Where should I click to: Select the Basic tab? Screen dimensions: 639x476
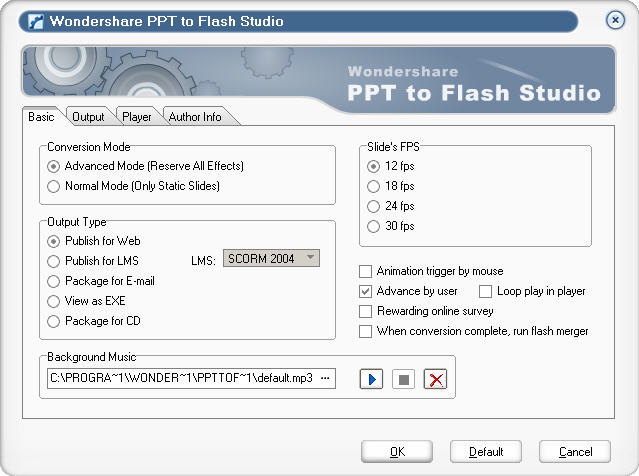42,117
